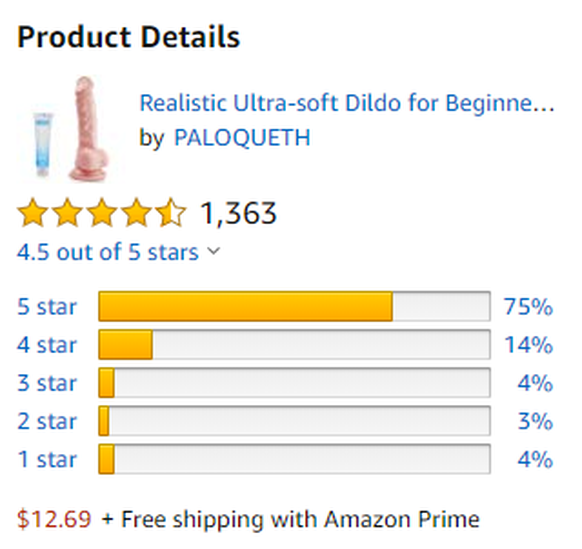Click the 4 star rating histogram bar
582x549 pixels.
(x=294, y=344)
